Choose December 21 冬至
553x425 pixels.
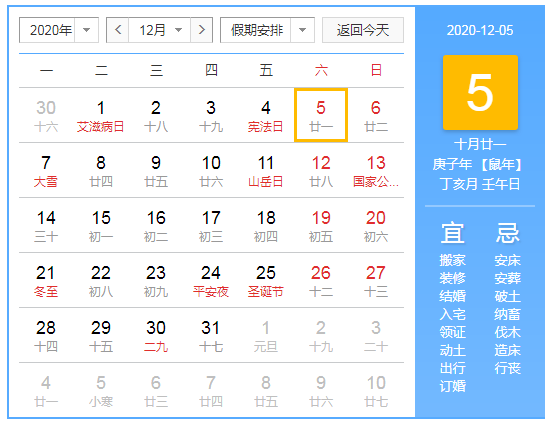tap(46, 280)
